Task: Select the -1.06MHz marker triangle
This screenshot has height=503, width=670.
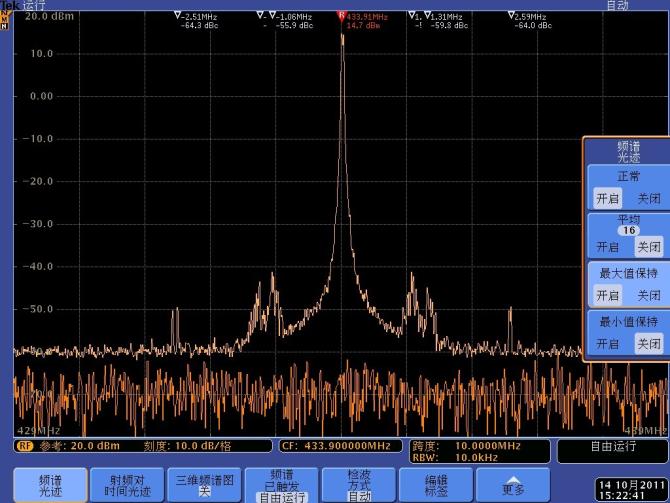Action: (x=273, y=15)
